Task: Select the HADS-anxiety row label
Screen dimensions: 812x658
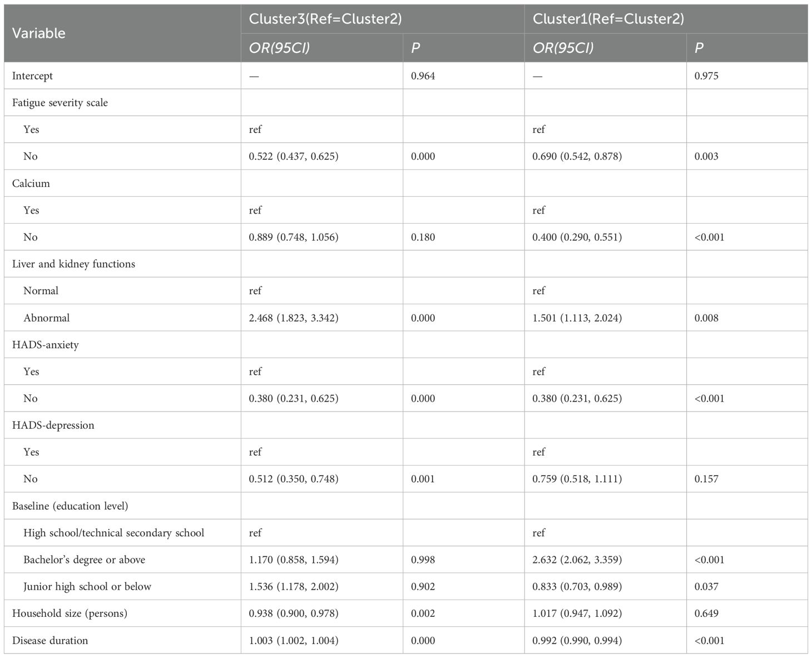Action: click(x=46, y=344)
